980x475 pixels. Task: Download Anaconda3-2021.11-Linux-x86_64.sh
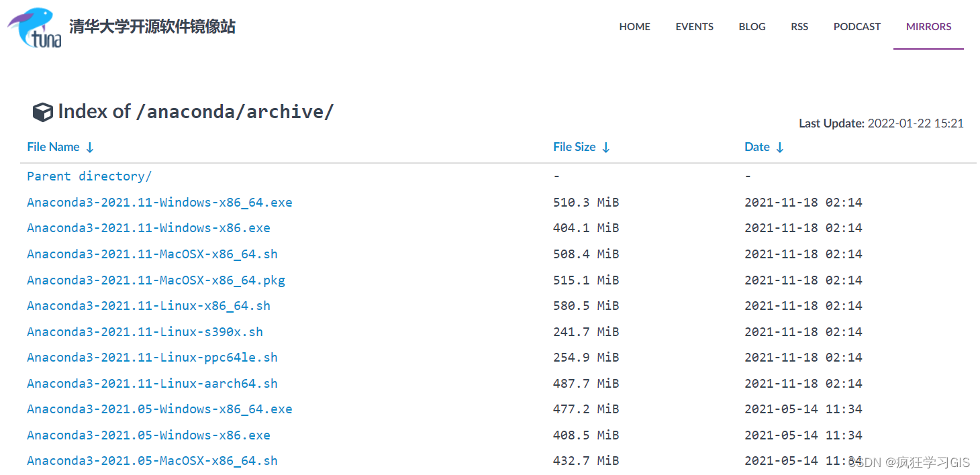click(x=148, y=305)
